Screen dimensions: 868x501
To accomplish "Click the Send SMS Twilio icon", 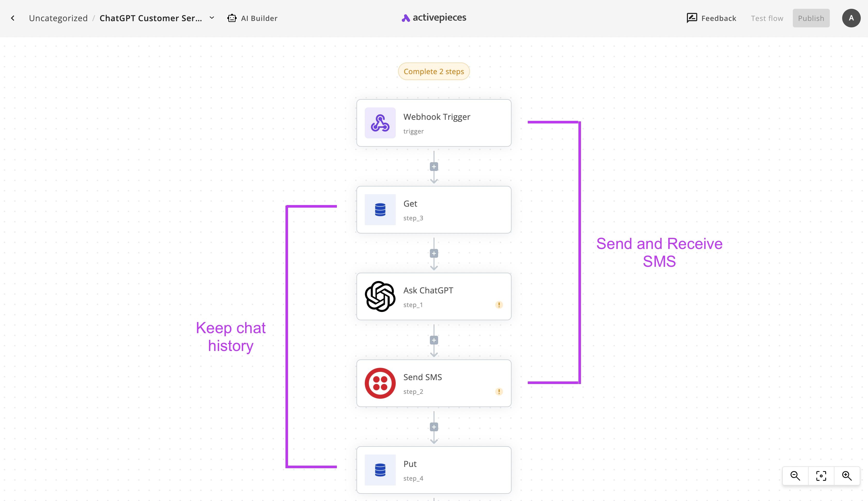I will [380, 383].
